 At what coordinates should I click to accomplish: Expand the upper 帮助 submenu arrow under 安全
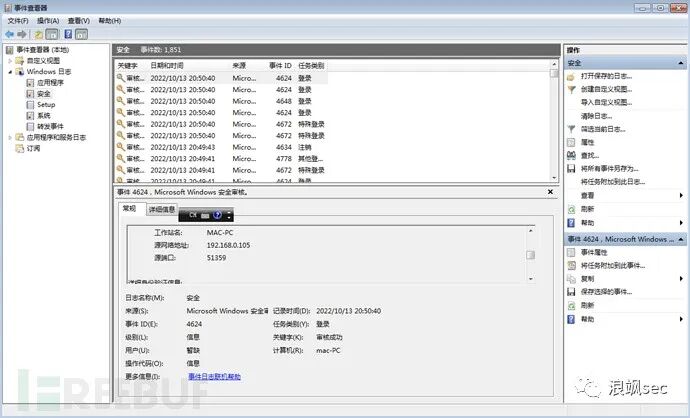click(x=681, y=223)
